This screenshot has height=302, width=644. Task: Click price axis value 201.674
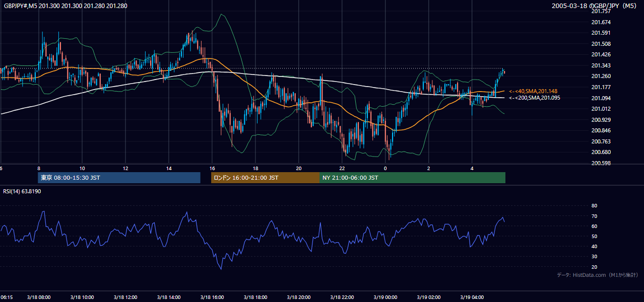tap(601, 22)
